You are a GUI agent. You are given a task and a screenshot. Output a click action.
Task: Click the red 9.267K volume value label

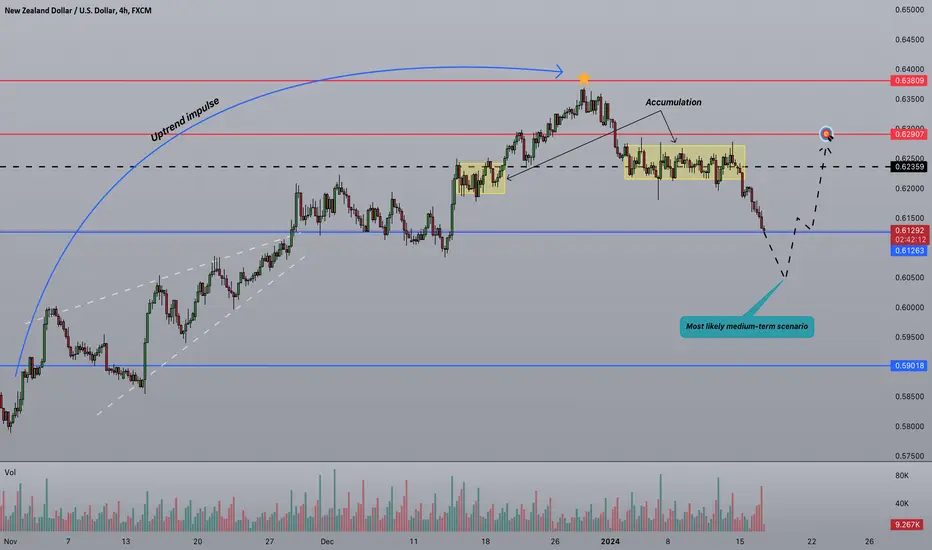tap(907, 524)
